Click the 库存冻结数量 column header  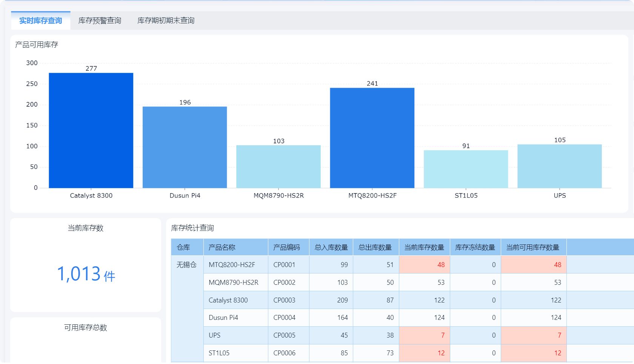475,247
